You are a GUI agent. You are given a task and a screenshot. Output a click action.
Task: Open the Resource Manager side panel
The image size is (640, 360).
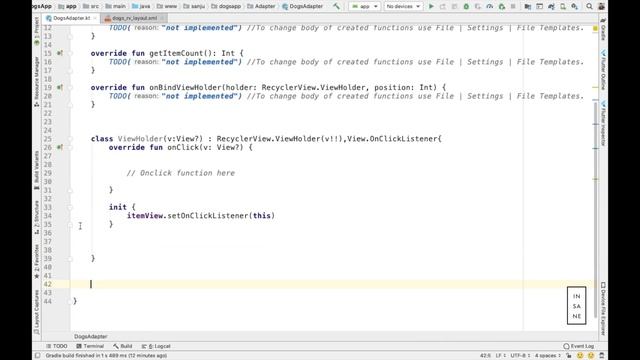coord(36,82)
